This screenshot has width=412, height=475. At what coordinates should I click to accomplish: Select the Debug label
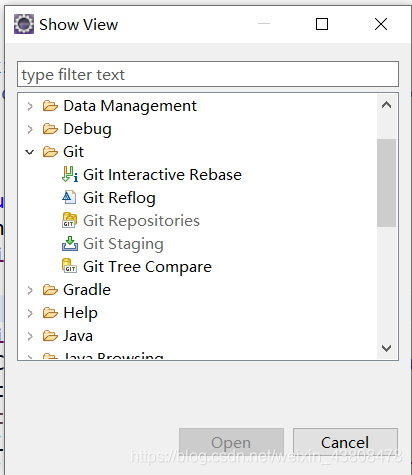point(87,129)
